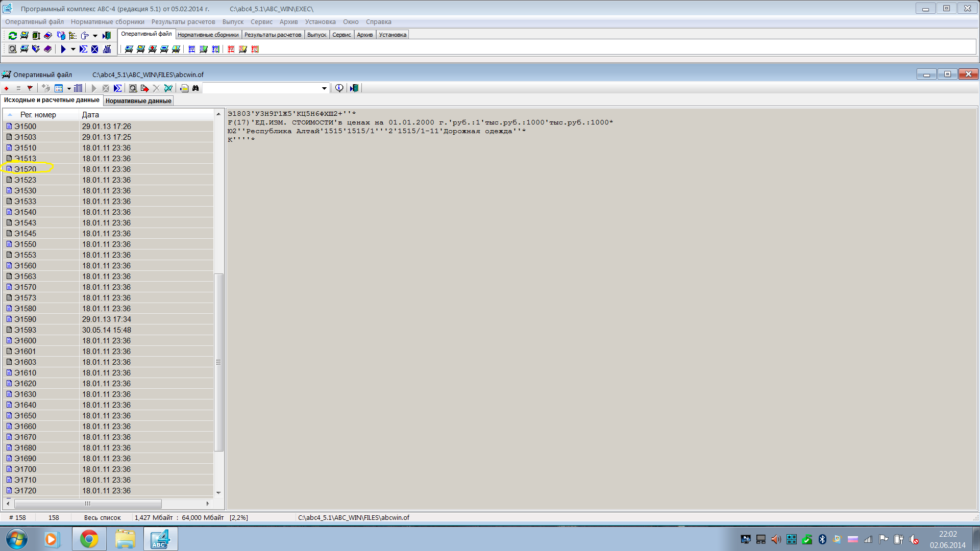Switch to Нормативные данные tab
The width and height of the screenshot is (980, 551).
[x=138, y=101]
